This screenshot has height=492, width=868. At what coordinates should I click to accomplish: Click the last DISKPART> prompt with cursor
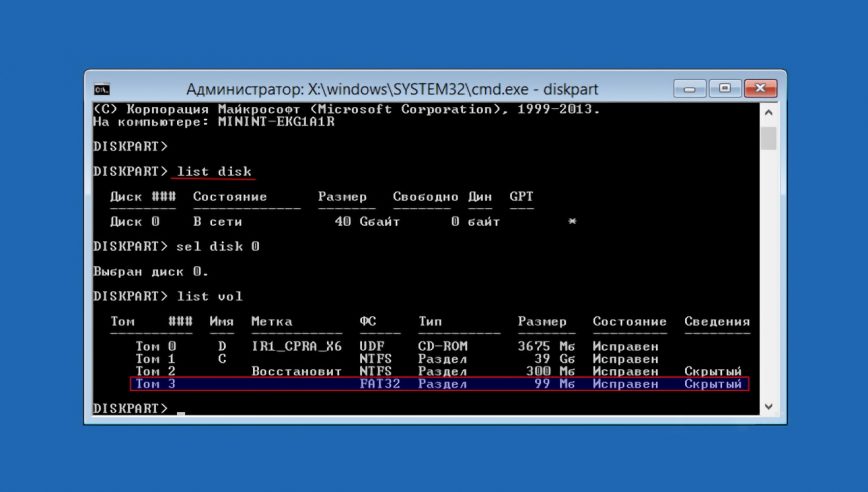138,408
